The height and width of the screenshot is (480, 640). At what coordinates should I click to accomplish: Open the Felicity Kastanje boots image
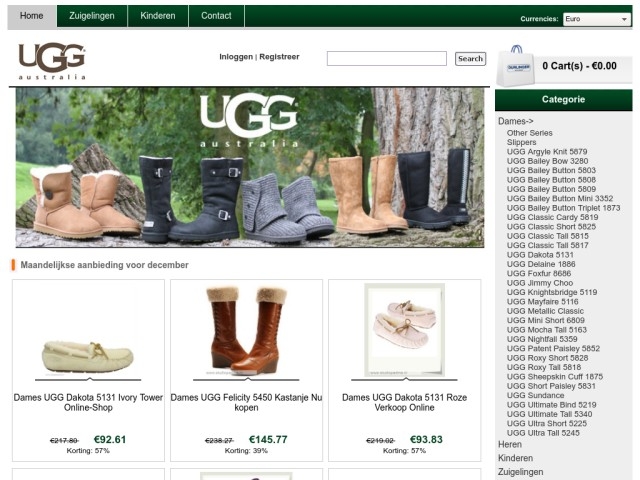[x=246, y=331]
